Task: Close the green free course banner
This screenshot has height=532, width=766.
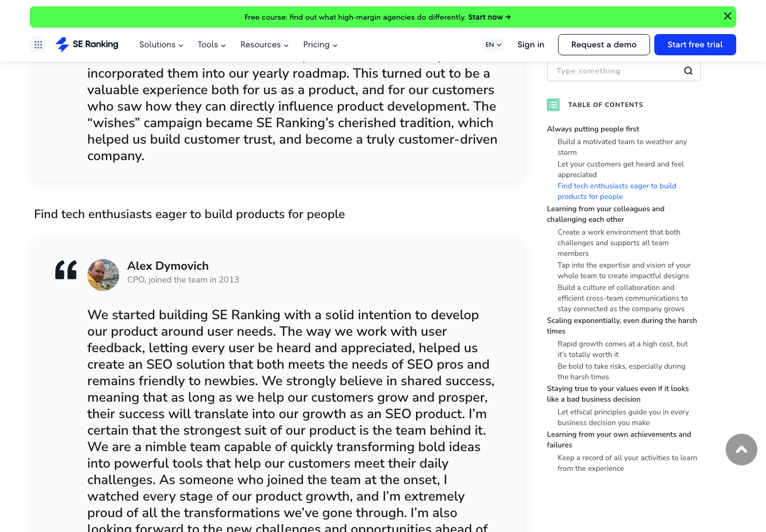Action: (x=728, y=16)
